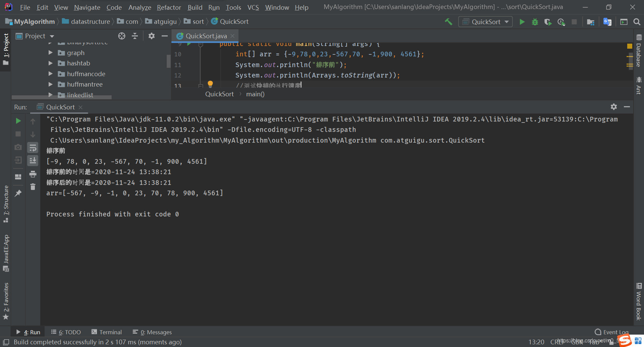Screen dimensions: 644x347
Task: Open the 6: TODO tool window
Action: [66, 332]
